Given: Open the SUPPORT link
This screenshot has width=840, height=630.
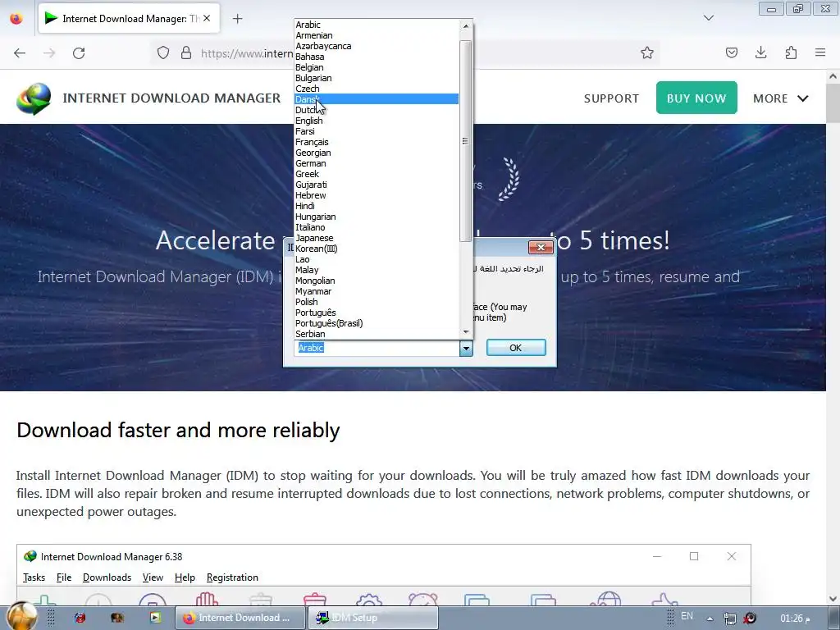Looking at the screenshot, I should 611,98.
